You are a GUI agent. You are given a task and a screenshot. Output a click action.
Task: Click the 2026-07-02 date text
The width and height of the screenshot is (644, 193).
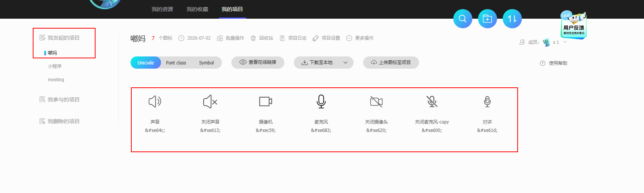199,38
